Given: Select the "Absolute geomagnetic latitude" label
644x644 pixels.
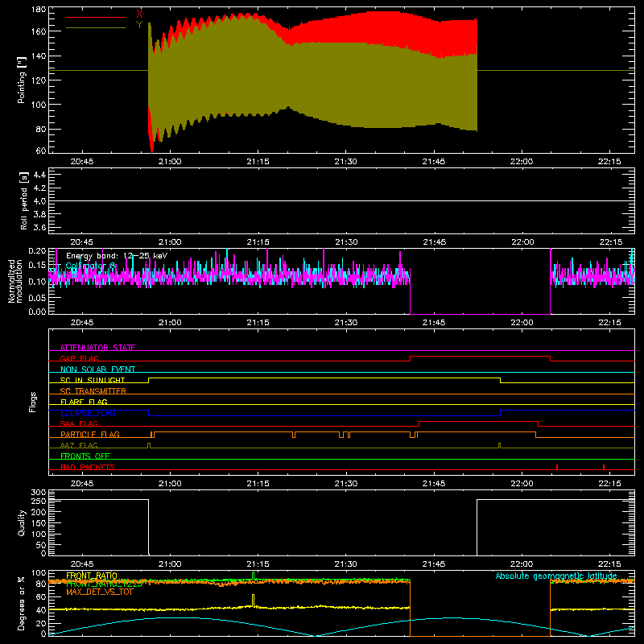Looking at the screenshot, I should pyautogui.click(x=556, y=576).
